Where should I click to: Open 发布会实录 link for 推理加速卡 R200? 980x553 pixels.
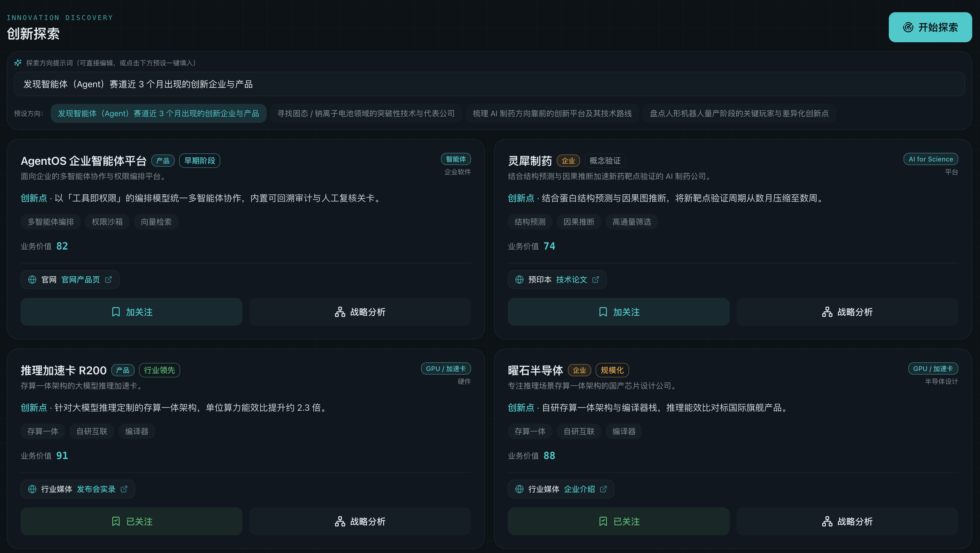tap(96, 489)
